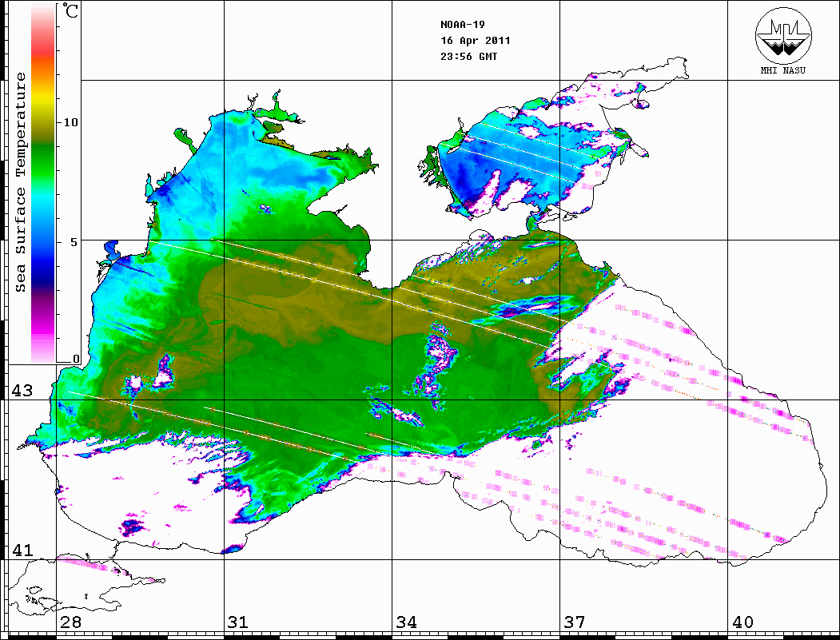840x640 pixels.
Task: Pick the green band of the color scale
Action: 43,161
